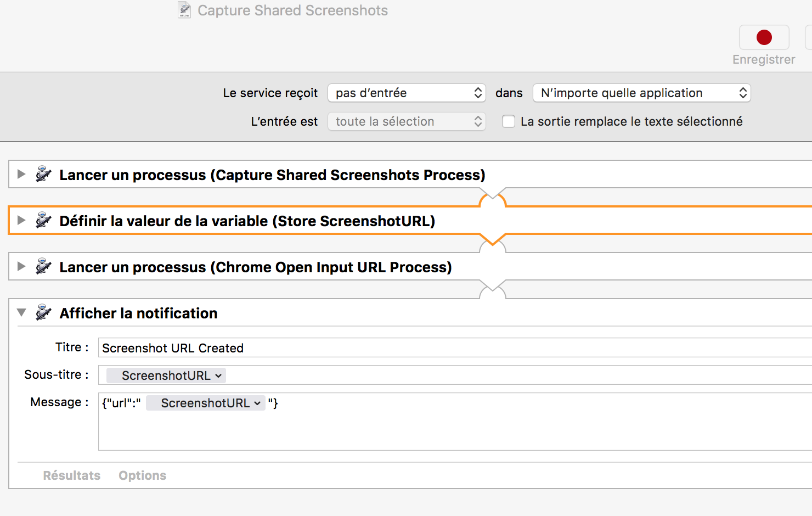Image resolution: width=812 pixels, height=516 pixels.
Task: Click Automator icon beside Chrome Open Input URL
Action: (43, 267)
